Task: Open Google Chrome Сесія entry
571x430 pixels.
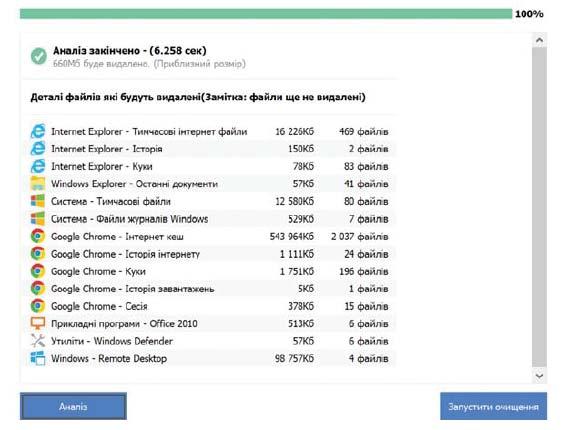Action: [x=213, y=306]
